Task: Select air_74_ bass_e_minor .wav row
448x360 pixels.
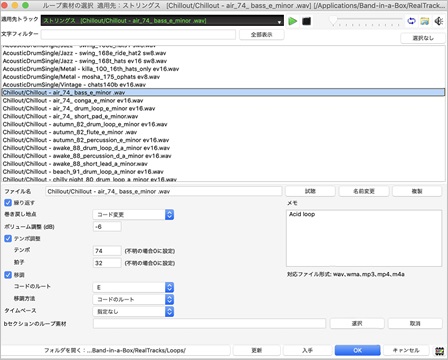Action: point(223,93)
